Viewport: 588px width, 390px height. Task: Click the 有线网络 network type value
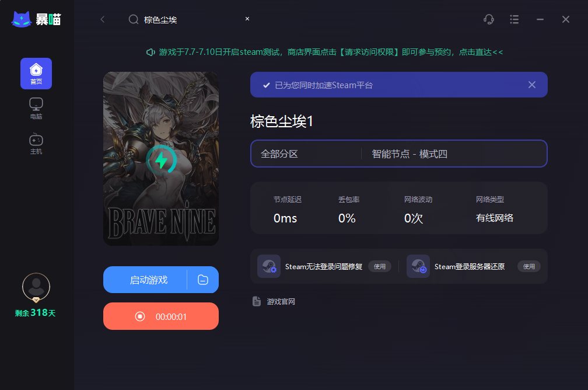pos(495,218)
